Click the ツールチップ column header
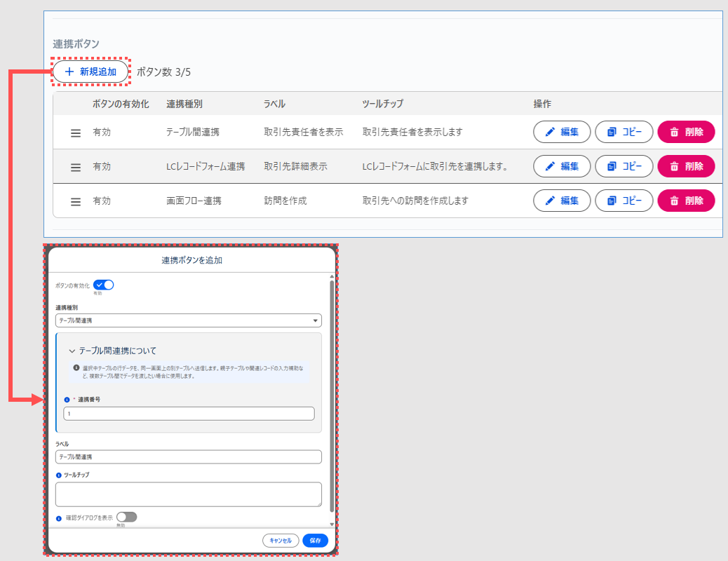Image resolution: width=728 pixels, height=561 pixels. [x=382, y=104]
